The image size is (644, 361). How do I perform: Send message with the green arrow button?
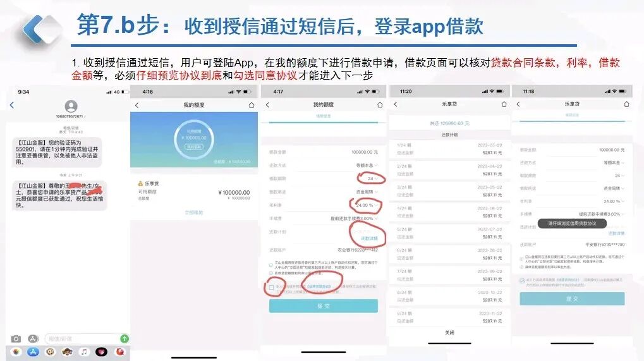tap(125, 339)
